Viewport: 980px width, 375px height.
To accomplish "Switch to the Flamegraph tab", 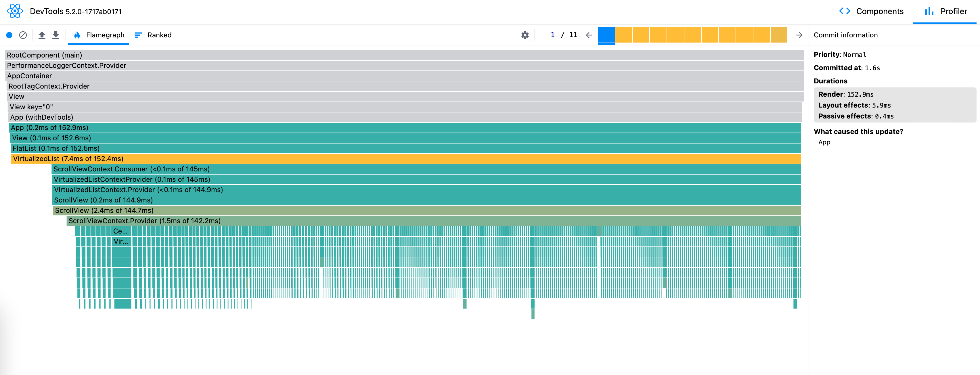I will coord(99,35).
